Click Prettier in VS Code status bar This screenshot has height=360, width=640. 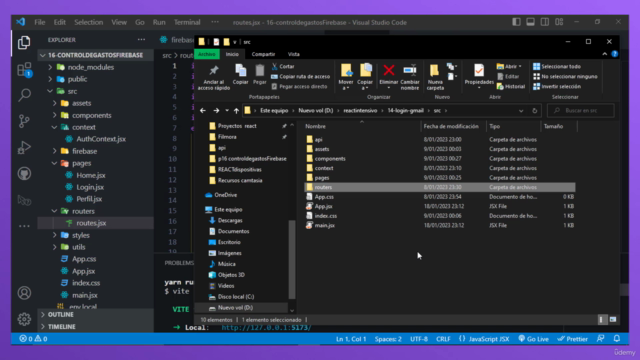point(572,339)
